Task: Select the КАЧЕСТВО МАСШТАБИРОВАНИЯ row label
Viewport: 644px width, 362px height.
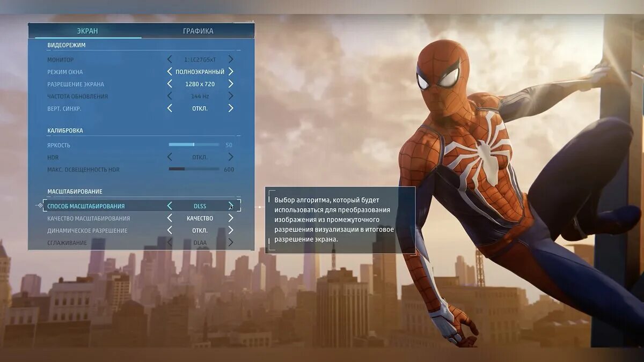Action: pos(89,218)
